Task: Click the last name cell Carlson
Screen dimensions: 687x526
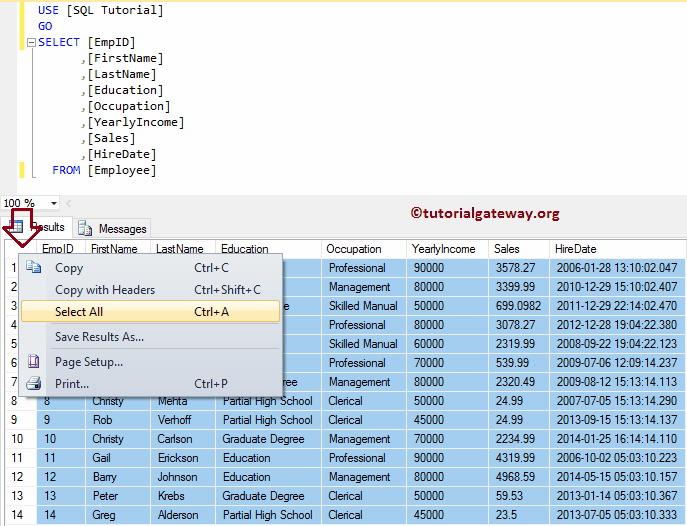Action: tap(183, 439)
